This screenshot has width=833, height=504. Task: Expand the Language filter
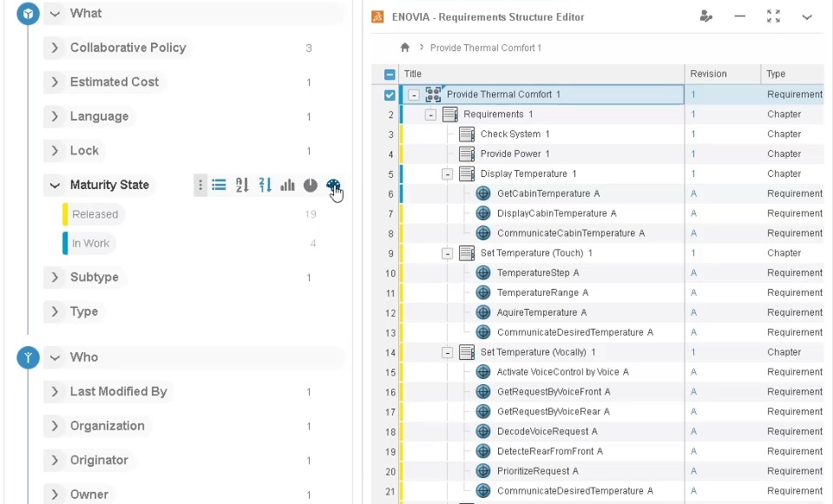pyautogui.click(x=54, y=116)
